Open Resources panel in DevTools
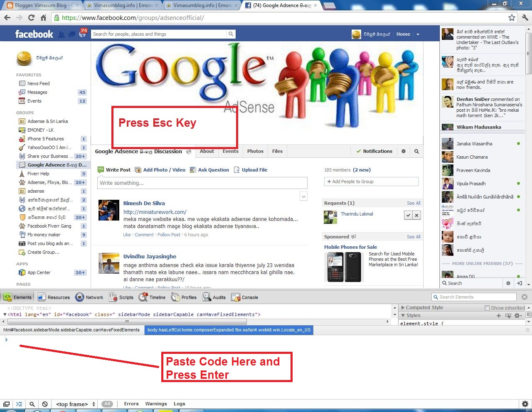 (x=54, y=297)
